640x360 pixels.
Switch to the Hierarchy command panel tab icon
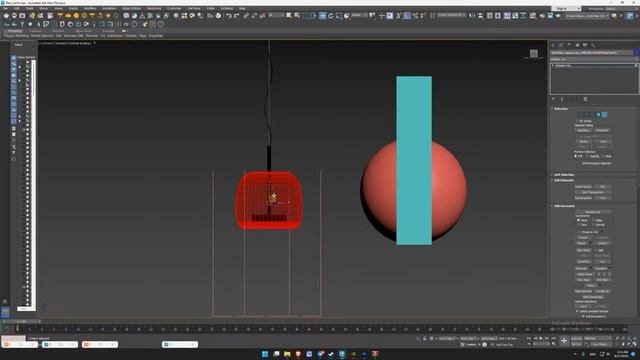(569, 45)
